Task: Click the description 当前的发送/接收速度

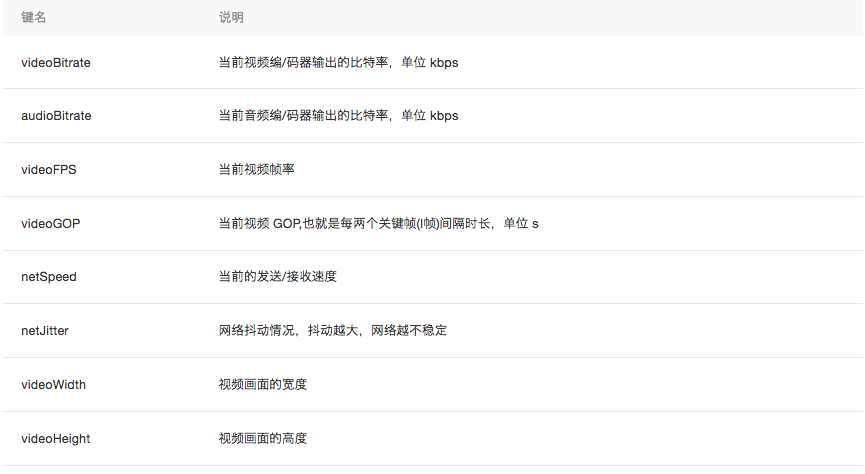Action: point(277,276)
